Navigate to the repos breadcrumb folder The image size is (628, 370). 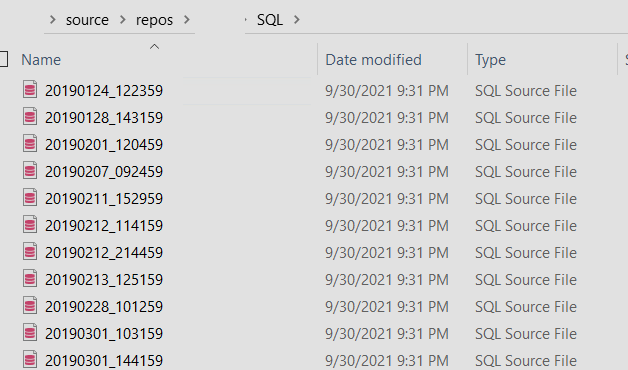click(154, 20)
